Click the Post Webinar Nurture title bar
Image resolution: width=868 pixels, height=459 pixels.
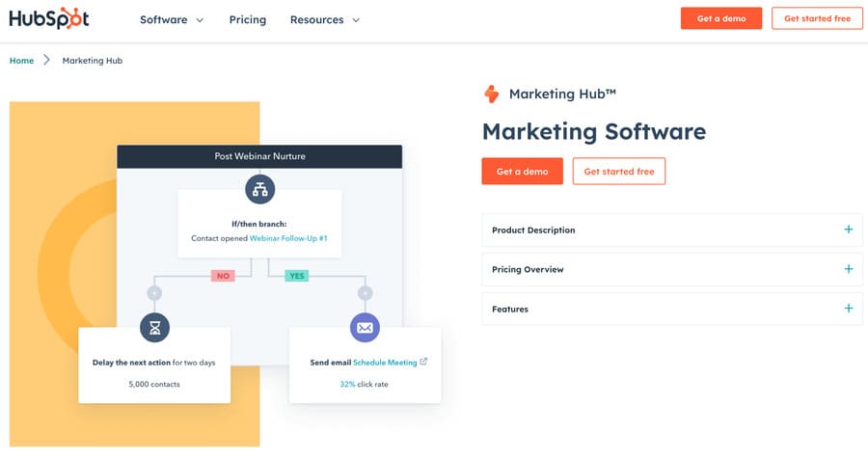[x=259, y=156]
